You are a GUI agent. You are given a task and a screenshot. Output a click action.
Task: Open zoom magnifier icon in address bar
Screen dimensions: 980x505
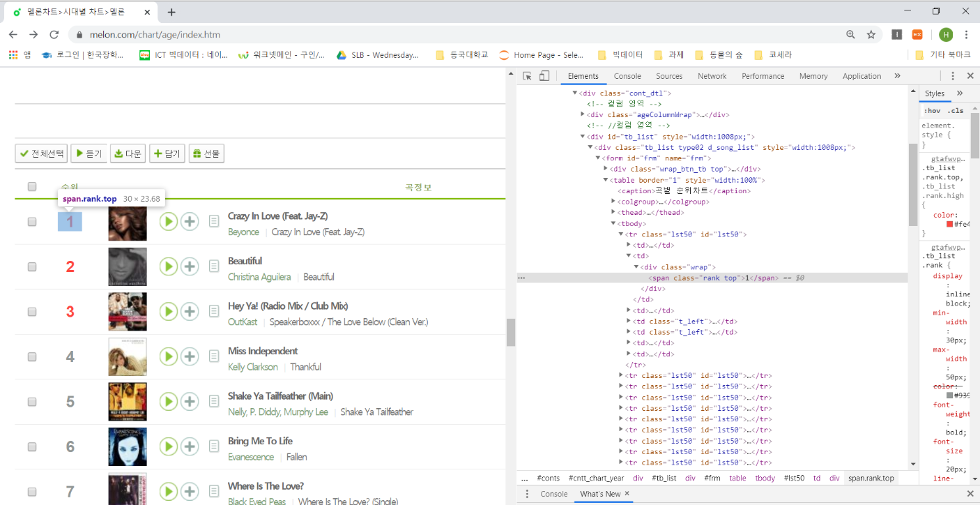point(850,35)
